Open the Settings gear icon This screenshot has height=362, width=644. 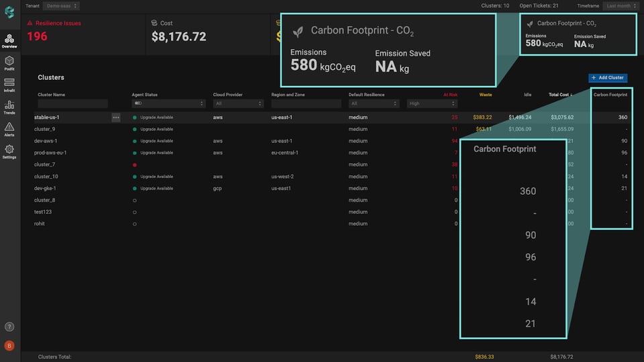coord(9,151)
